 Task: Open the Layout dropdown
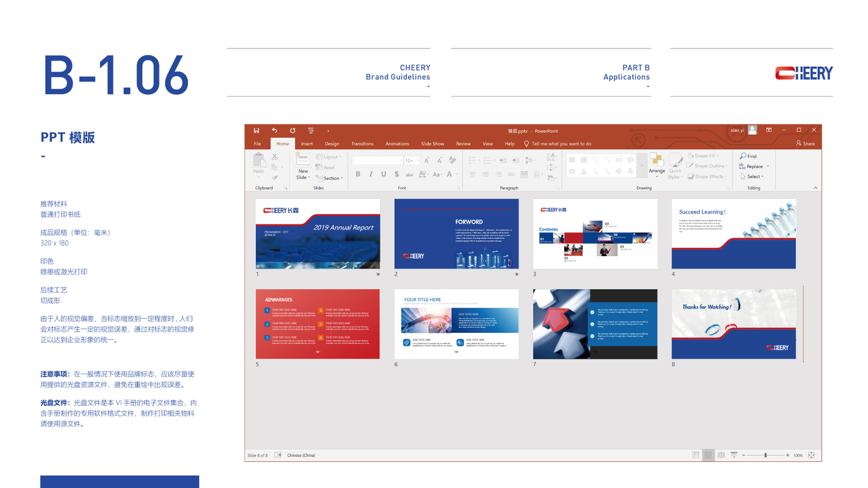(x=329, y=157)
